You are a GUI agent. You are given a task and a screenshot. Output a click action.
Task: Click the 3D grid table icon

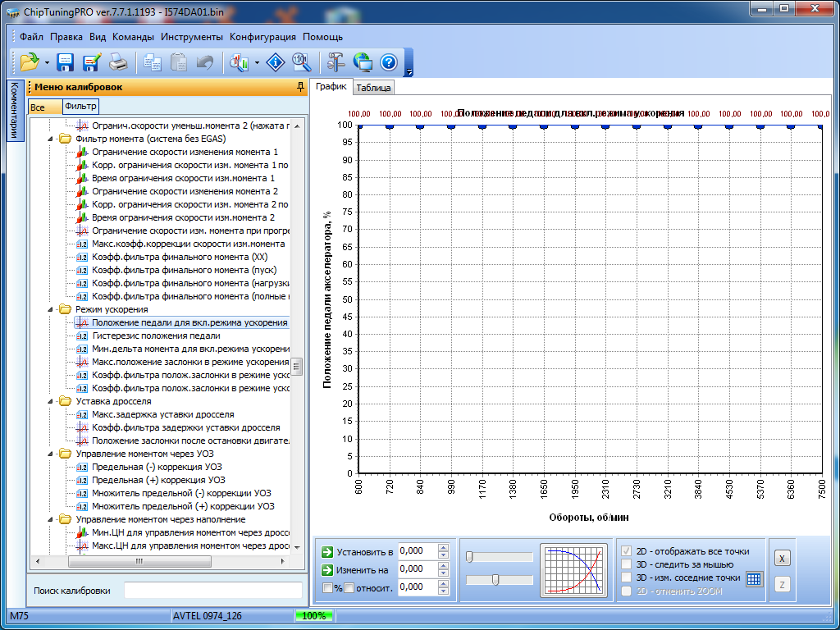click(754, 578)
